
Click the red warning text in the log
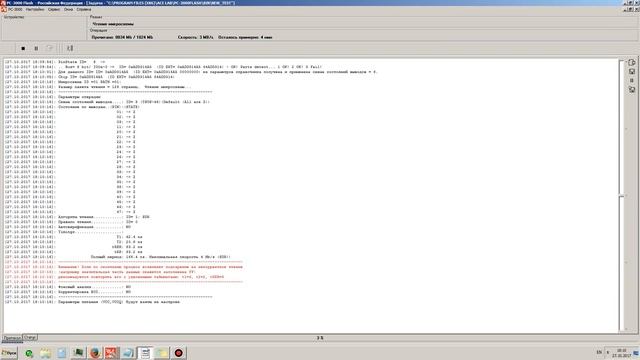click(x=150, y=272)
